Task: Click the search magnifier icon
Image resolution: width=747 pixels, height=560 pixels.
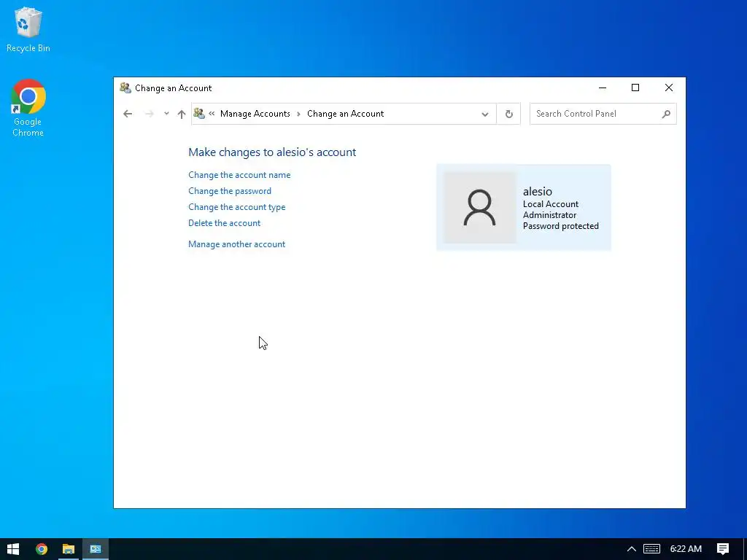Action: pyautogui.click(x=666, y=114)
